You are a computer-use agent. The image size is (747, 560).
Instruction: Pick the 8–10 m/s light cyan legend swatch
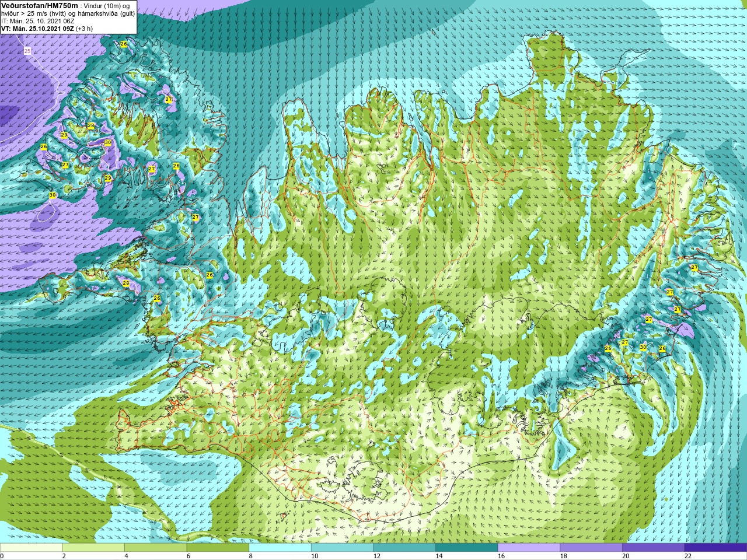coord(280,548)
